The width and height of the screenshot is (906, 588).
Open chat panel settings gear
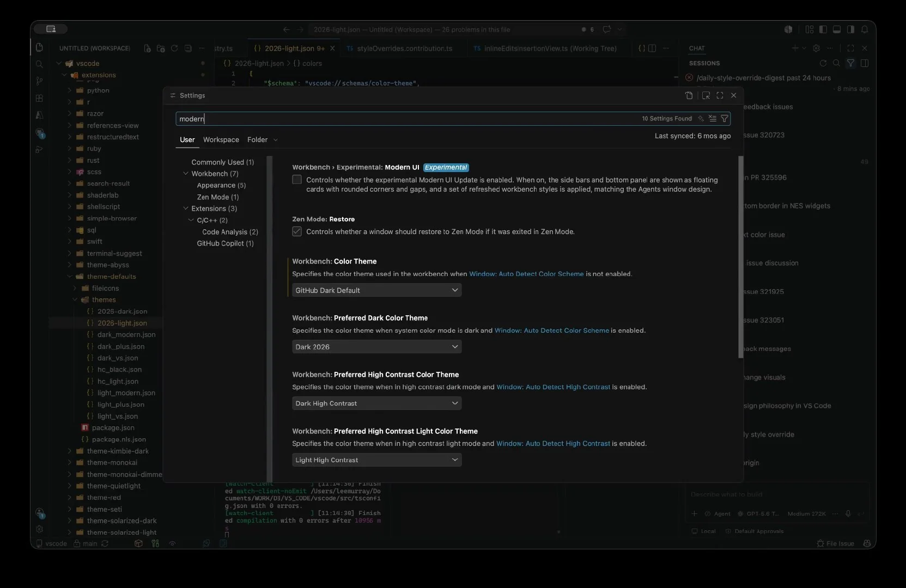tap(816, 48)
